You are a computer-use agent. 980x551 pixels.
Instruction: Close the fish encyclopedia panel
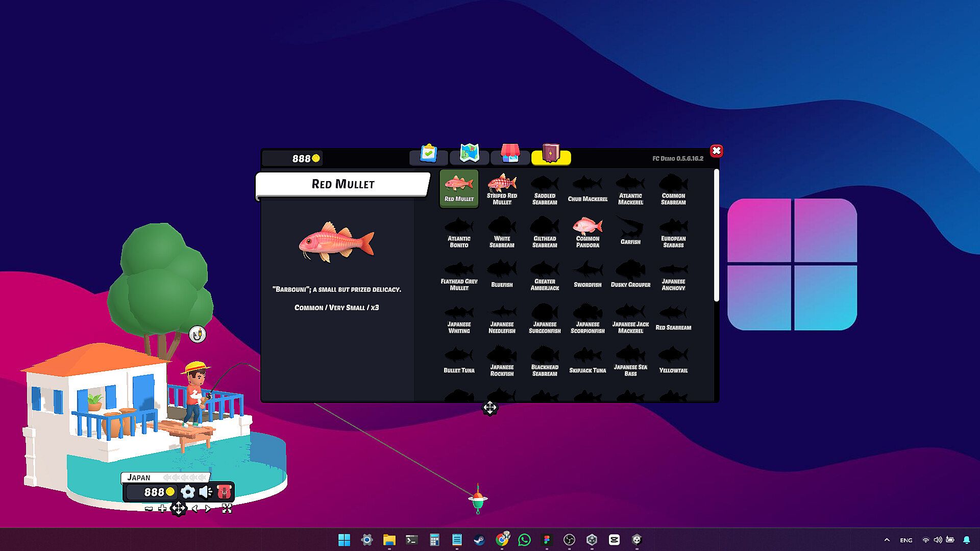716,151
